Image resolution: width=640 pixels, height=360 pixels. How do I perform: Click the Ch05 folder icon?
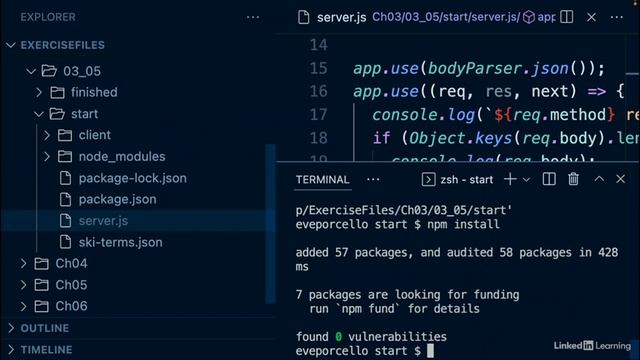42,285
